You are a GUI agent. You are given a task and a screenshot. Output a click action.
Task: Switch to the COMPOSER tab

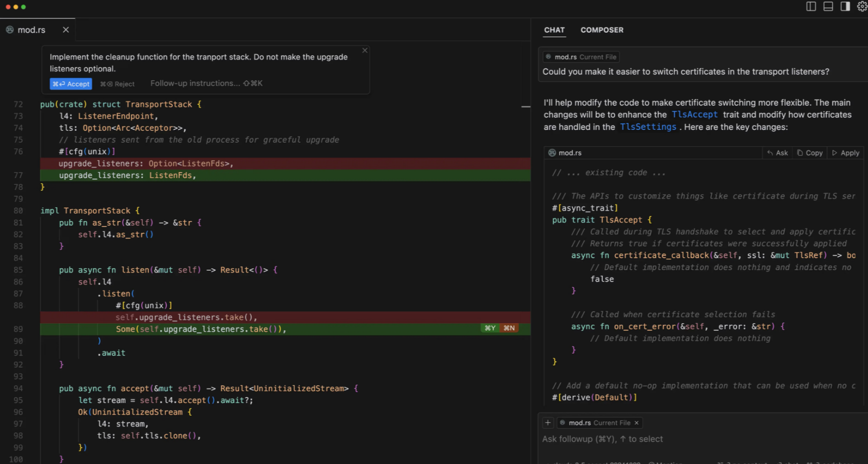[x=602, y=30]
